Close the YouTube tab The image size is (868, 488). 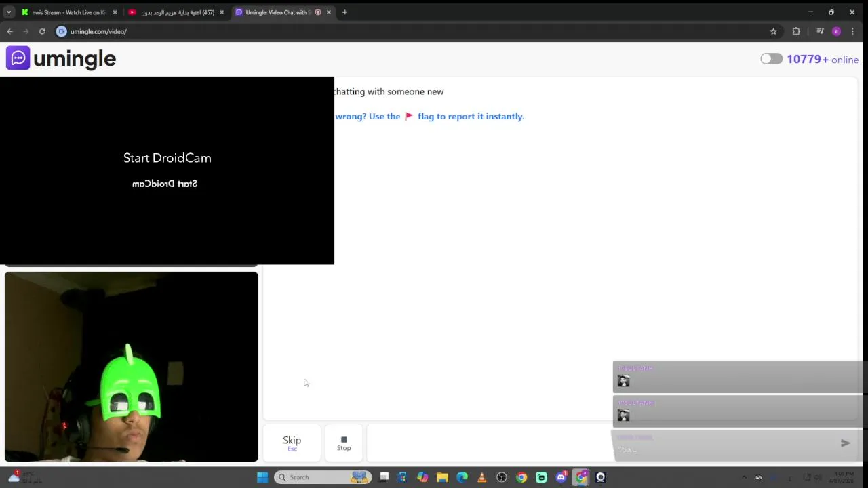coord(221,12)
